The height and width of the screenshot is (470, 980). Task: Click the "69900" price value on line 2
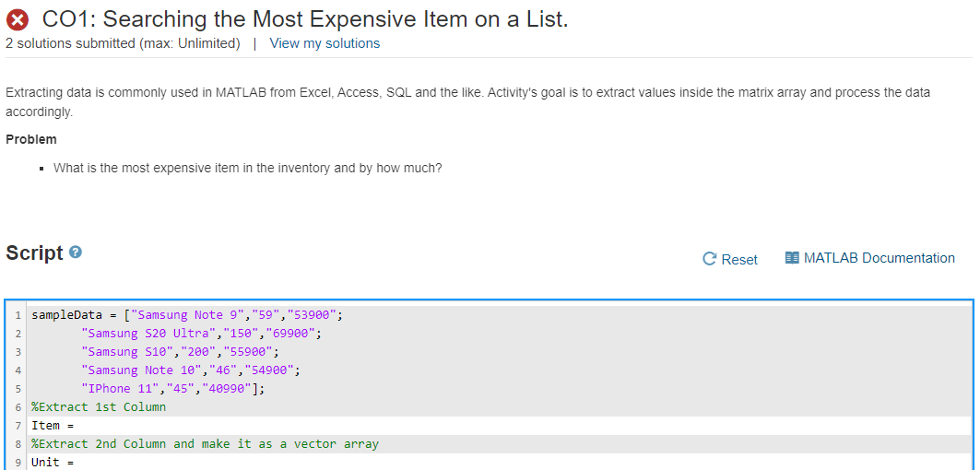coord(291,333)
